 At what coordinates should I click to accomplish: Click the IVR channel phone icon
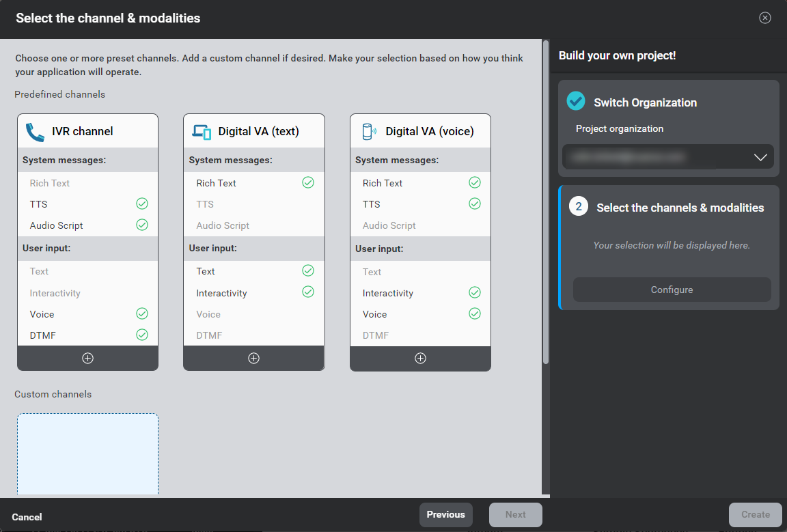point(34,131)
